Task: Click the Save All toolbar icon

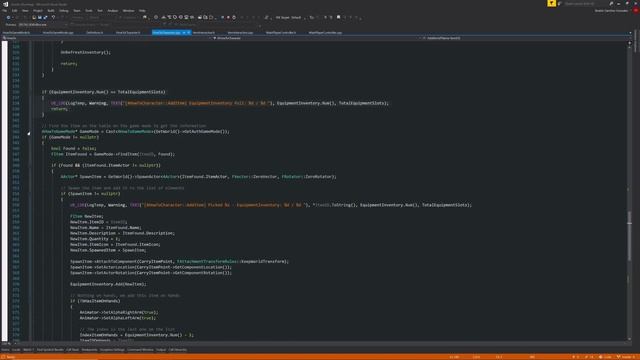Action: tap(45, 18)
